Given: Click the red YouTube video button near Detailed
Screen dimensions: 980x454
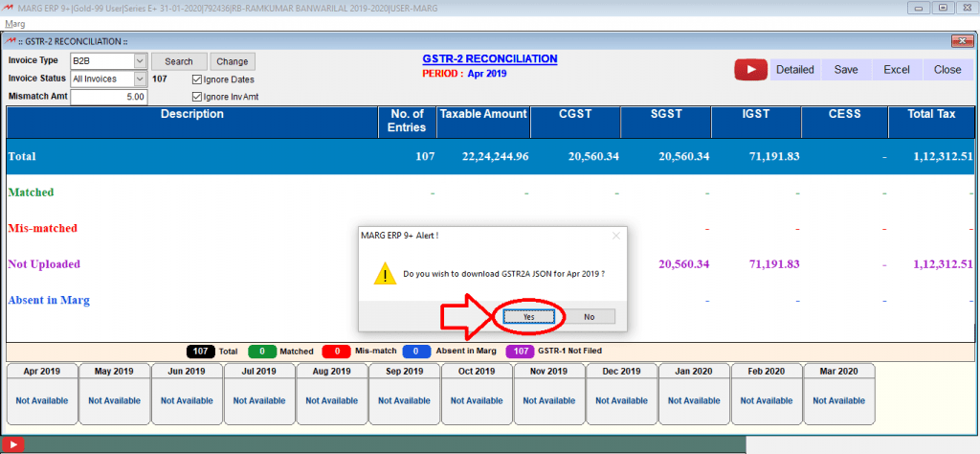Looking at the screenshot, I should point(750,69).
